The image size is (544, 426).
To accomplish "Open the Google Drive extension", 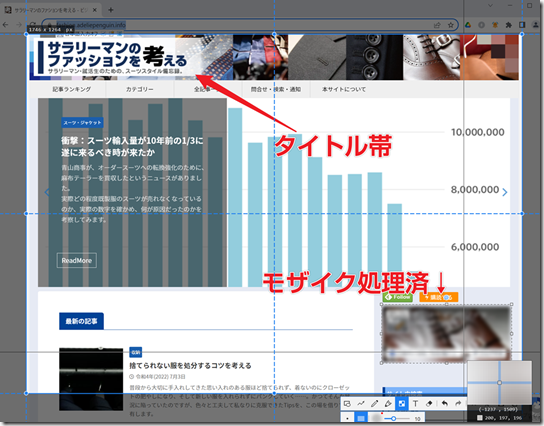I will point(468,25).
